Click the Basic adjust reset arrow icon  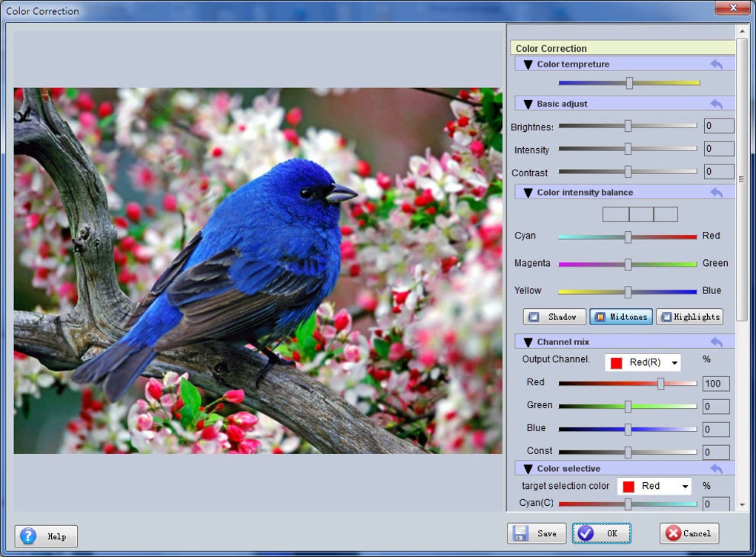tap(717, 104)
